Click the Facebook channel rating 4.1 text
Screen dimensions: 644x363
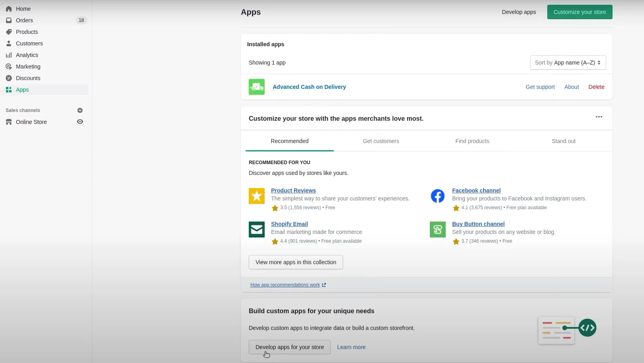504,208
